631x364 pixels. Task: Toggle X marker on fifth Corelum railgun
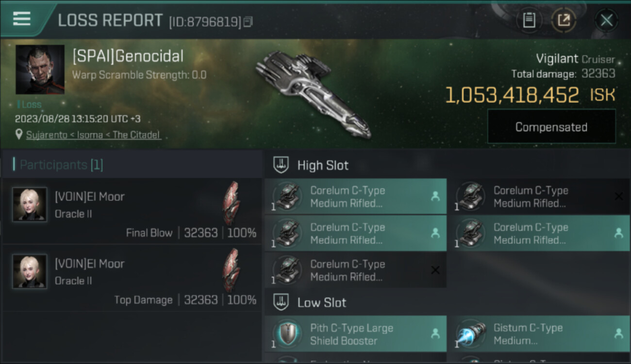click(x=435, y=270)
